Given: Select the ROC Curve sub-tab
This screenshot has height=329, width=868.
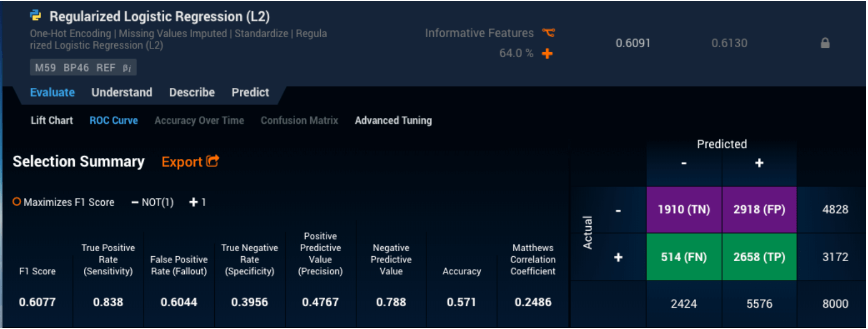Looking at the screenshot, I should tap(113, 121).
